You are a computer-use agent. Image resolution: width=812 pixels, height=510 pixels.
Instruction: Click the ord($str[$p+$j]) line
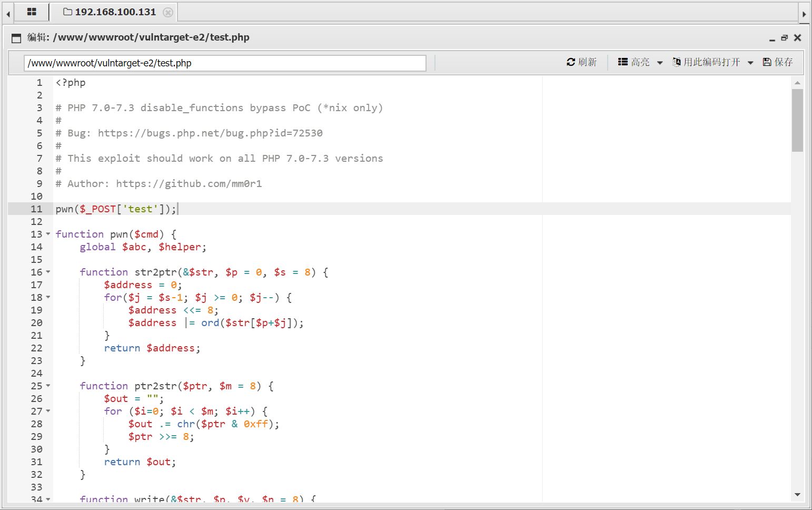tap(216, 323)
